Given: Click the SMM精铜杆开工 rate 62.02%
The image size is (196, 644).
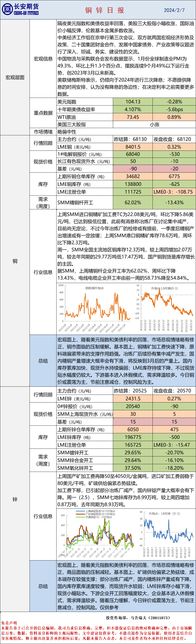Looking at the screenshot, I should [x=133, y=203].
